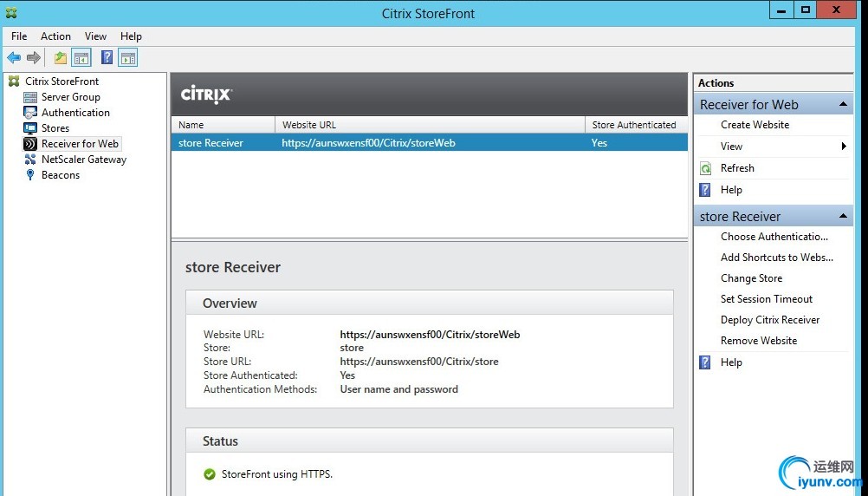Screen dimensions: 868x496
Task: Click Remove Website action
Action: pyautogui.click(x=758, y=341)
